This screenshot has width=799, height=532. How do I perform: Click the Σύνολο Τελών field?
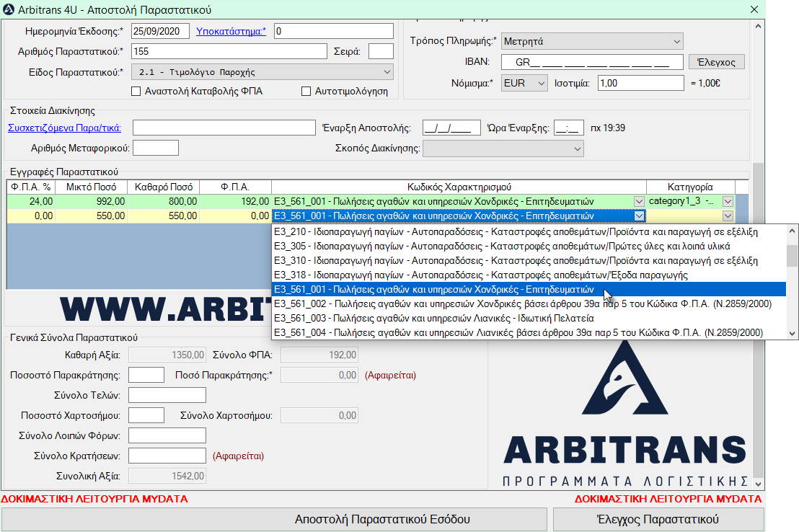(x=167, y=396)
